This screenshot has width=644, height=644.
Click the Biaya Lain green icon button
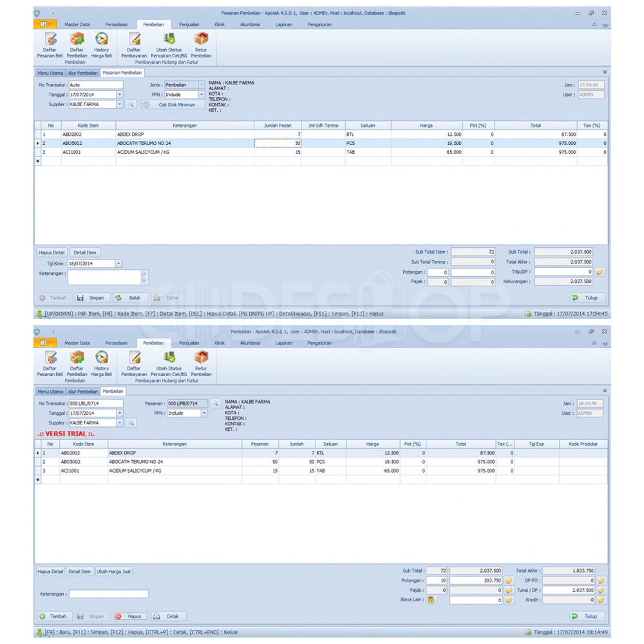pos(431,600)
